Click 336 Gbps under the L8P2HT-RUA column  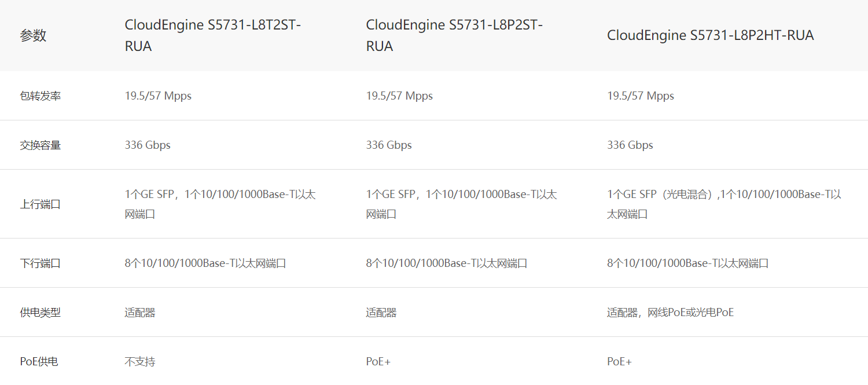630,145
